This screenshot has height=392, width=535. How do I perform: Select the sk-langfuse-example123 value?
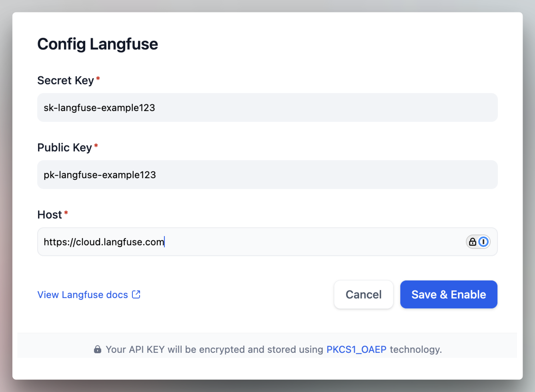pos(99,107)
